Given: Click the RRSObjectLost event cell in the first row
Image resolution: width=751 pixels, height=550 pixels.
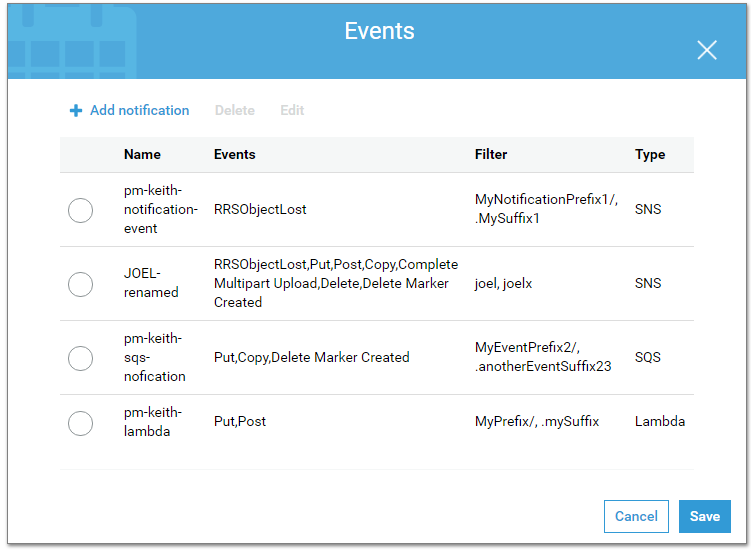Looking at the screenshot, I should pos(260,209).
